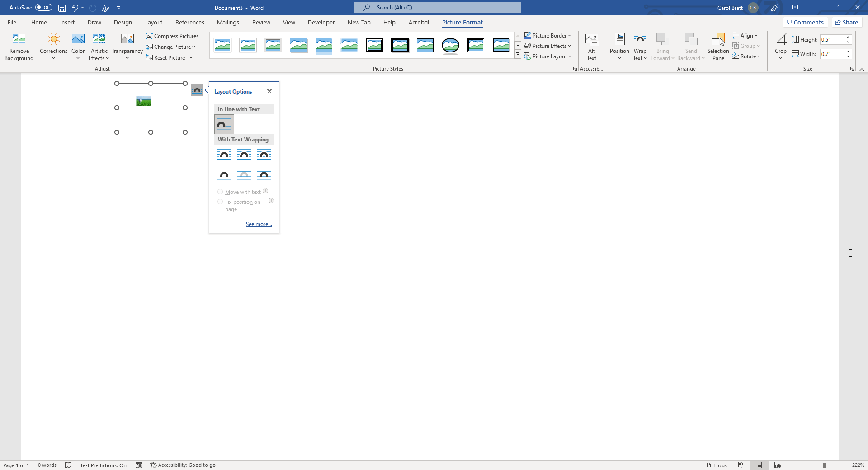Open the Corrections gallery

pyautogui.click(x=53, y=47)
